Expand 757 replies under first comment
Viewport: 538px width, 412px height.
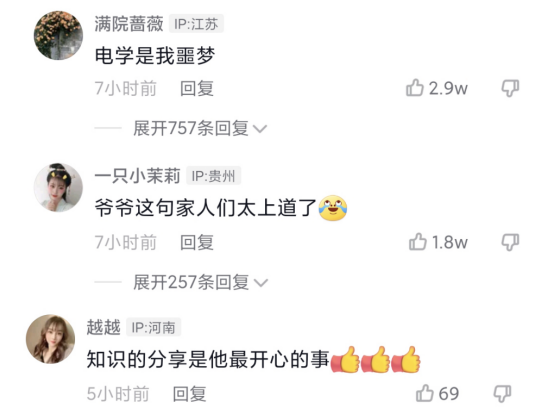(200, 128)
